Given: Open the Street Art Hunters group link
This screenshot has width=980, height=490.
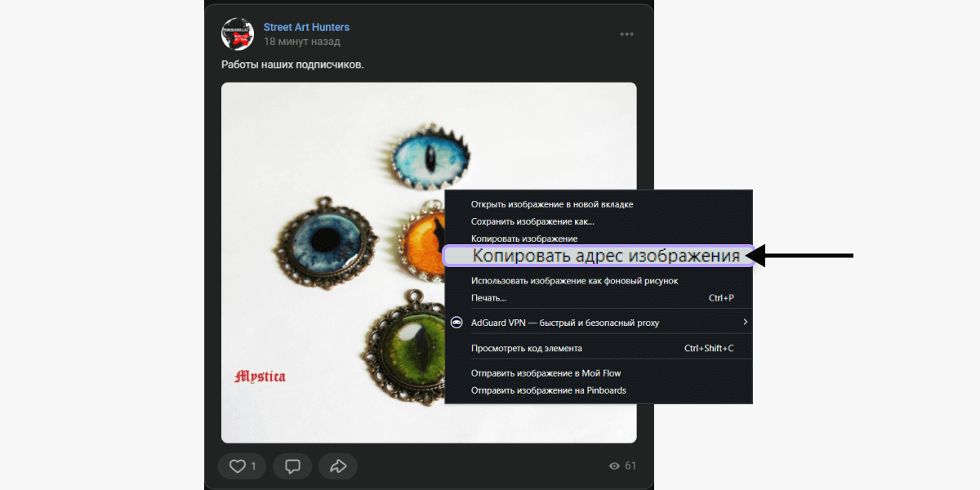Looking at the screenshot, I should (306, 27).
